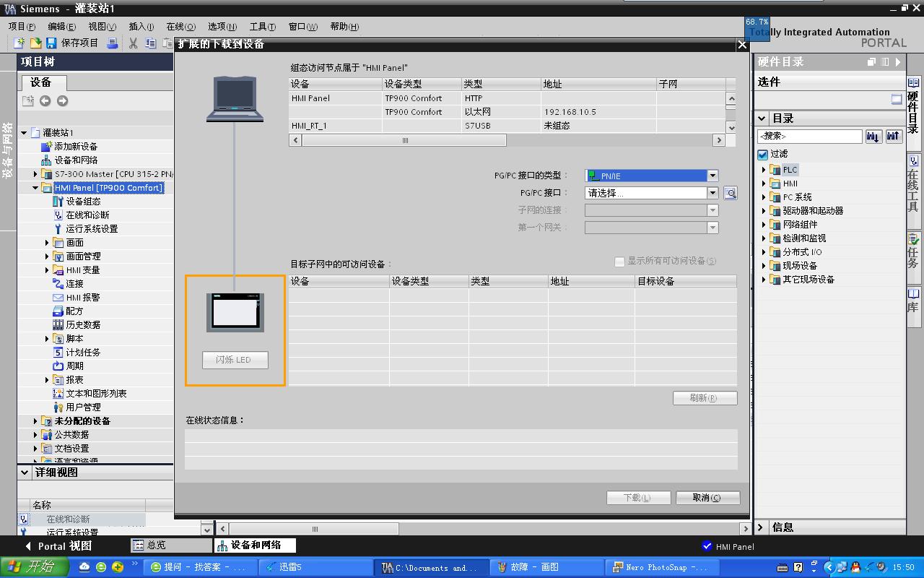
Task: Open 项目(P) menu
Action: (x=22, y=26)
